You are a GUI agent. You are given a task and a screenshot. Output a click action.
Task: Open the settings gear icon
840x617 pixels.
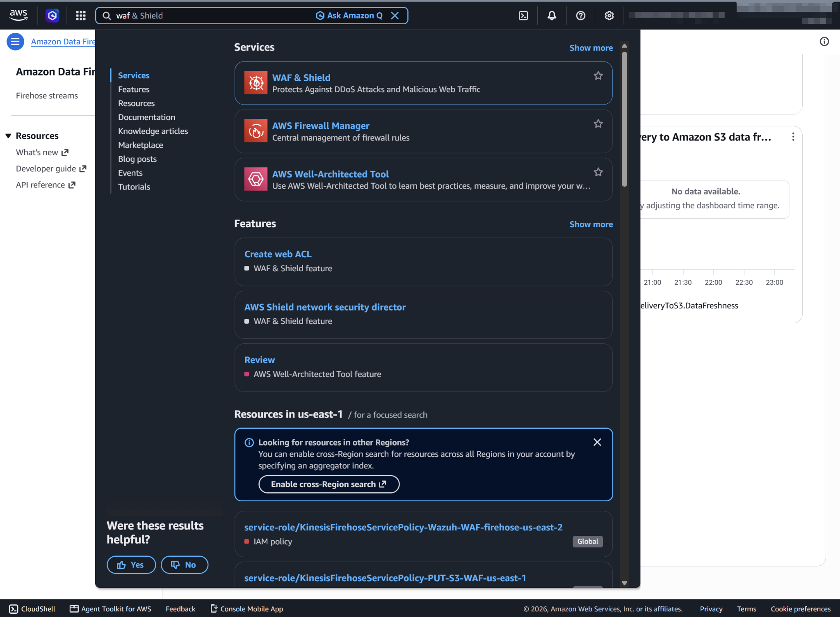point(609,16)
